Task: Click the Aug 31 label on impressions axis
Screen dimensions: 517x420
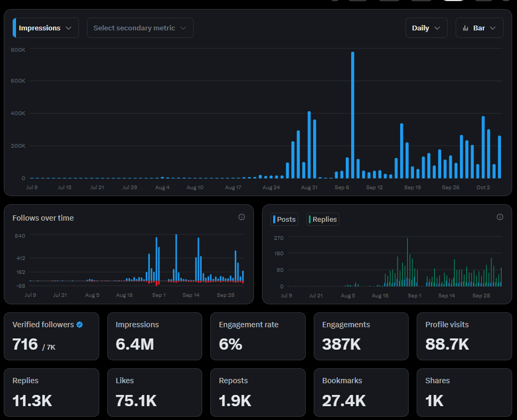Action: [309, 188]
